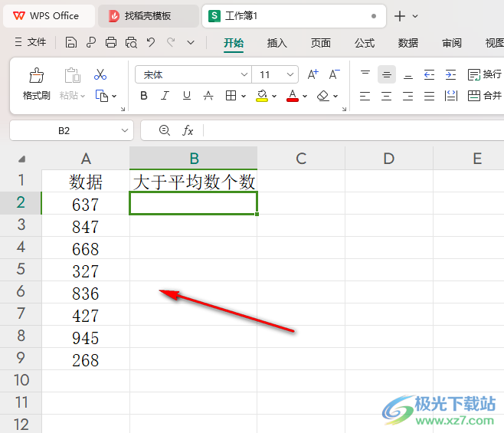The image size is (504, 433).
Task: Undo the last action
Action: tap(151, 42)
